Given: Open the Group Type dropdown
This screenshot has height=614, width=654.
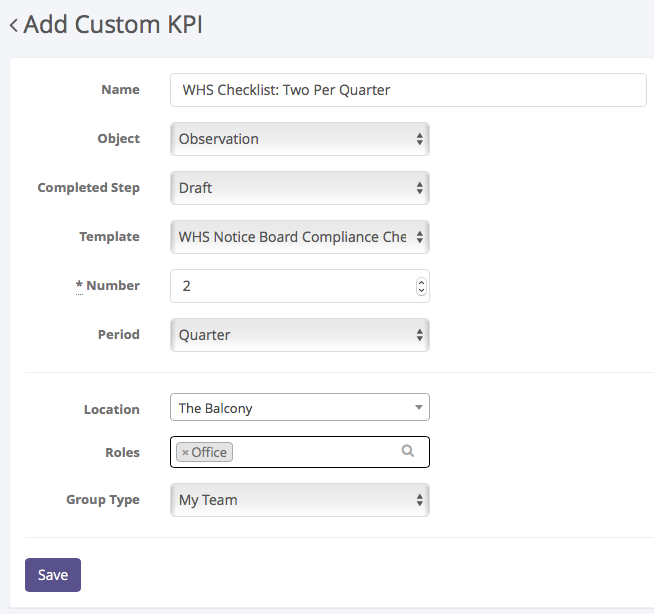Looking at the screenshot, I should (300, 500).
